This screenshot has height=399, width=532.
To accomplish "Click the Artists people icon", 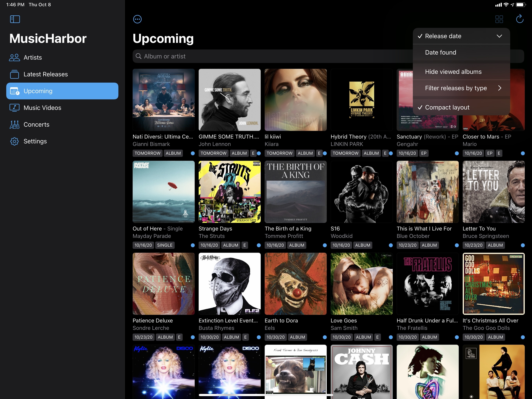I will (14, 57).
